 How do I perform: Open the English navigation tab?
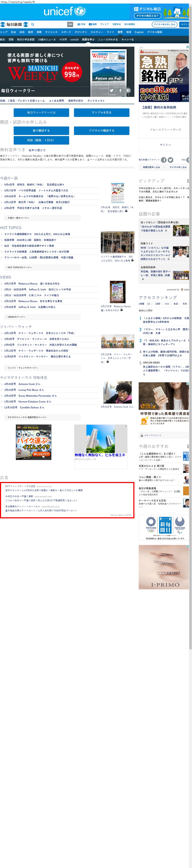pos(139,32)
